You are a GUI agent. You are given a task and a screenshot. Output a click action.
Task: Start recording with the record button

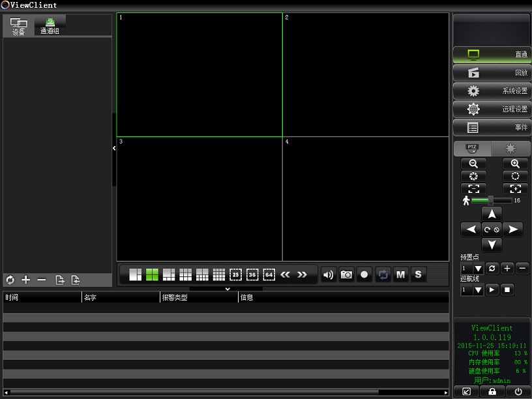364,275
